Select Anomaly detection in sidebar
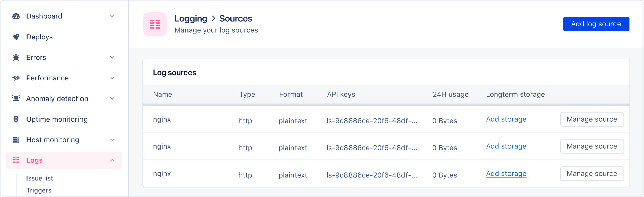This screenshot has height=197, width=644. 57,98
